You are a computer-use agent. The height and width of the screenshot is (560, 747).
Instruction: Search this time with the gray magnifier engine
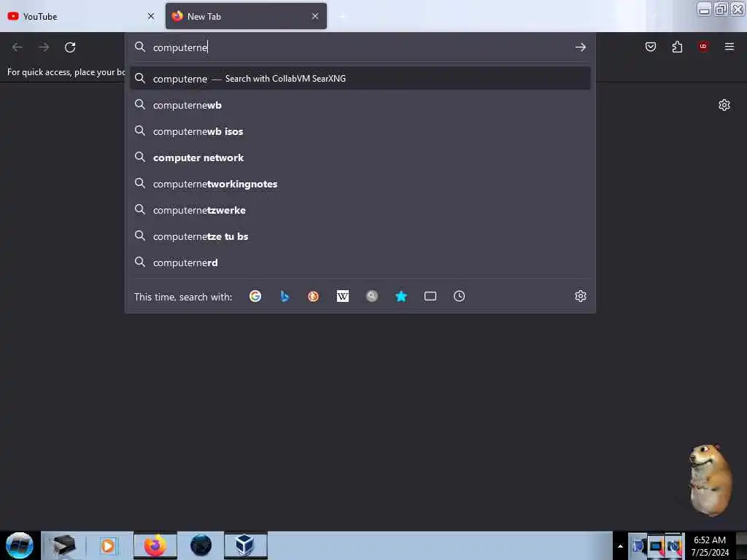[x=371, y=296]
